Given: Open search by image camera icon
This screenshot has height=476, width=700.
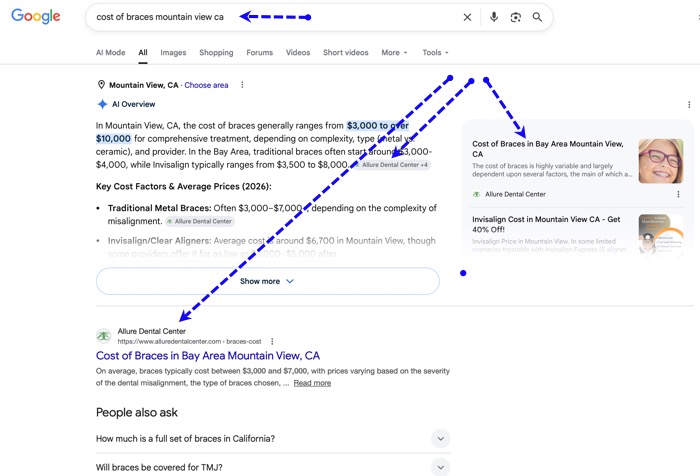Looking at the screenshot, I should pos(516,17).
